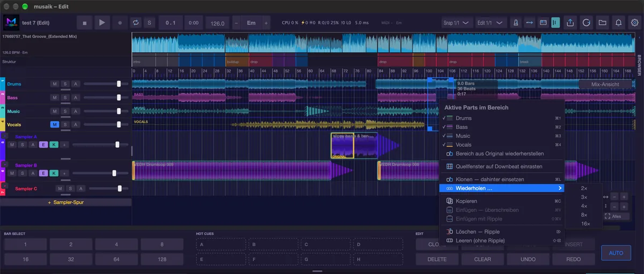Image resolution: width=644 pixels, height=274 pixels.
Task: Select 128 bars in Bar Select
Action: click(162, 259)
